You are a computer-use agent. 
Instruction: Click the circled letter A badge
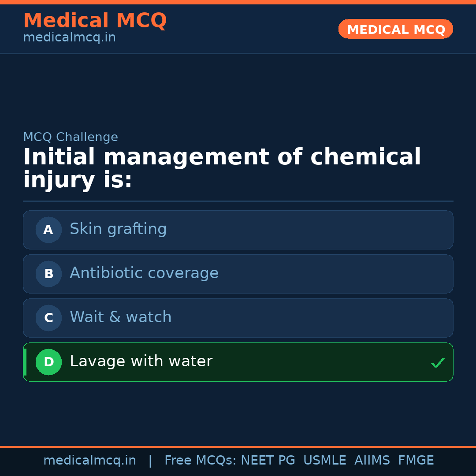click(48, 230)
